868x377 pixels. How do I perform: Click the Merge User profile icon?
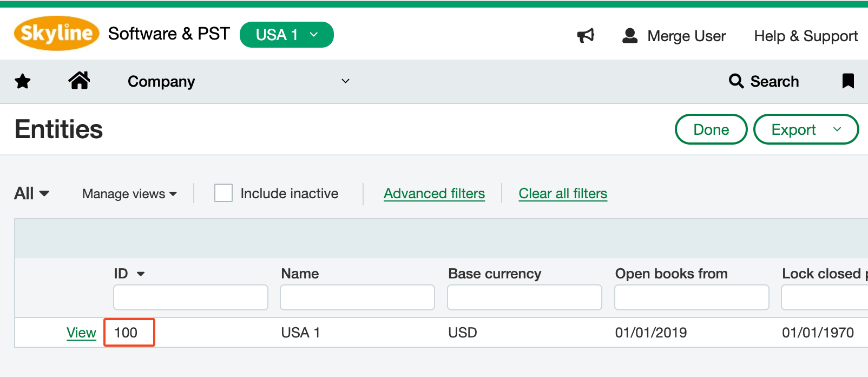(x=630, y=36)
